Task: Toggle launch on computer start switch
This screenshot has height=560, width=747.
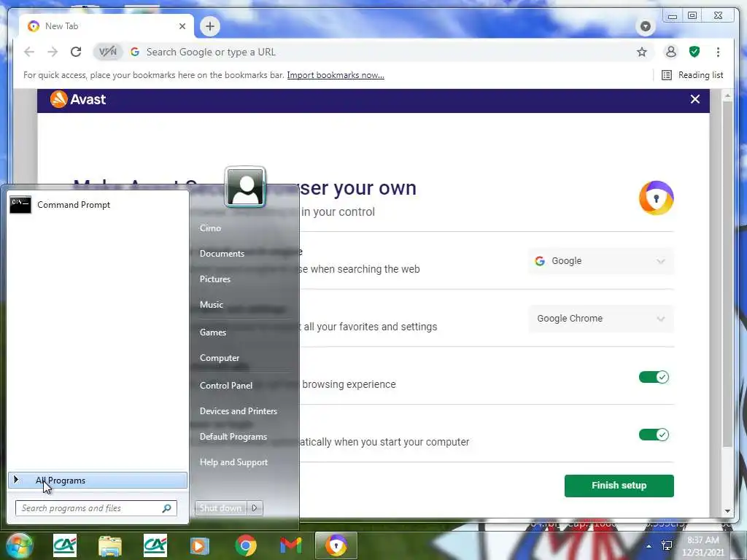Action: click(x=654, y=435)
